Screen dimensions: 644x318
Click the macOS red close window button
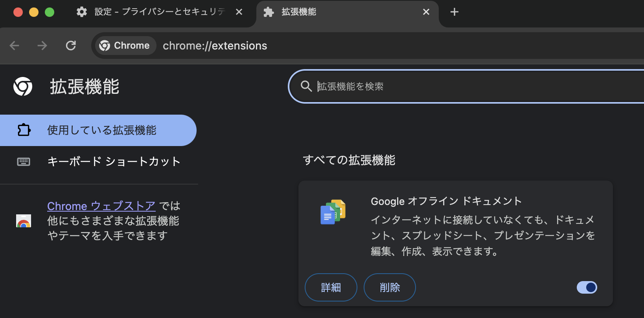(18, 12)
